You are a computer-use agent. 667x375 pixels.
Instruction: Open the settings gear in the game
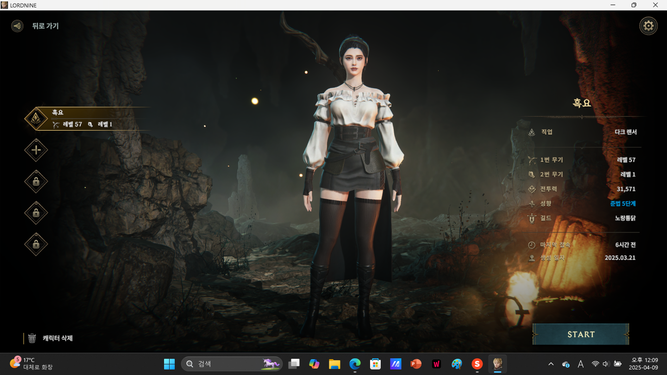pos(648,26)
